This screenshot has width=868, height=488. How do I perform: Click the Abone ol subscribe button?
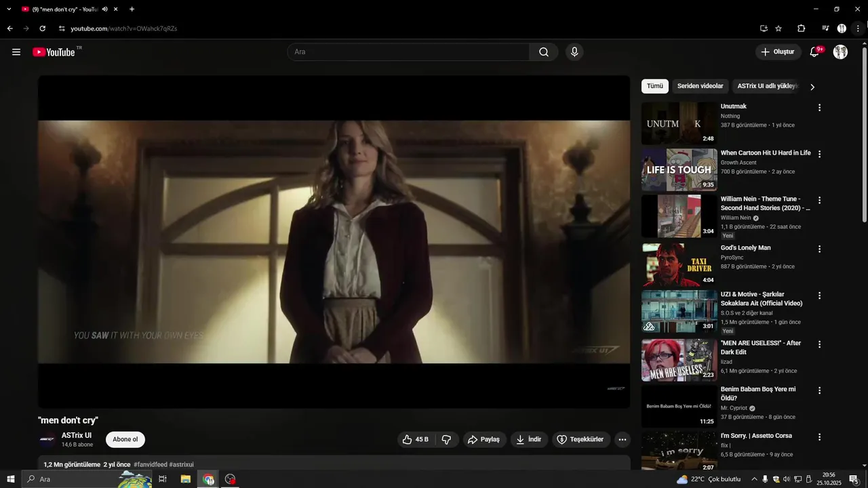pyautogui.click(x=125, y=439)
